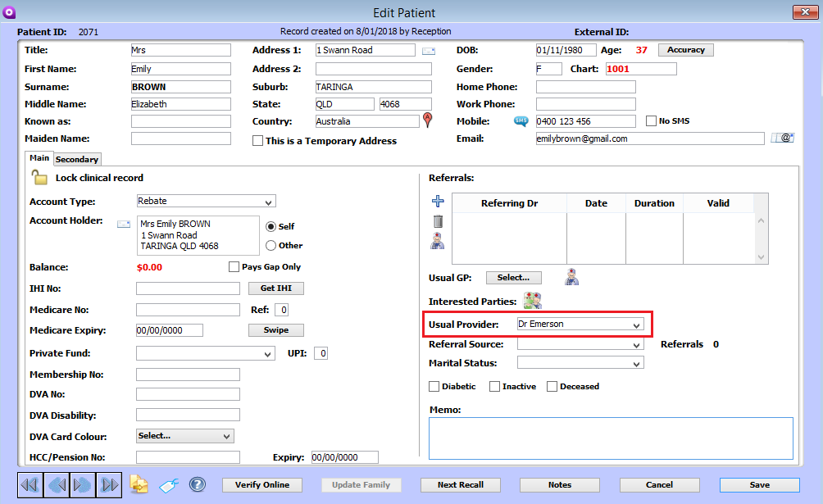Open the Marital Status dropdown
823x504 pixels.
(x=580, y=363)
